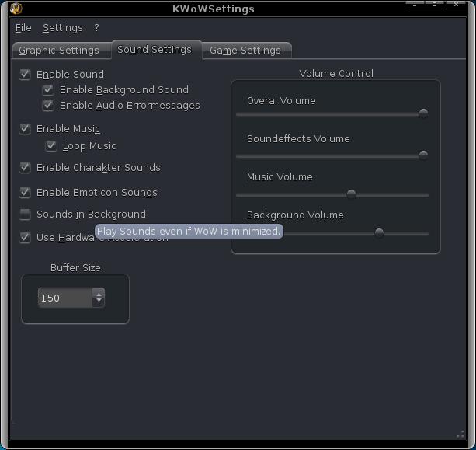The height and width of the screenshot is (450, 476).
Task: Click the Background Volume slider handle
Action: click(379, 232)
